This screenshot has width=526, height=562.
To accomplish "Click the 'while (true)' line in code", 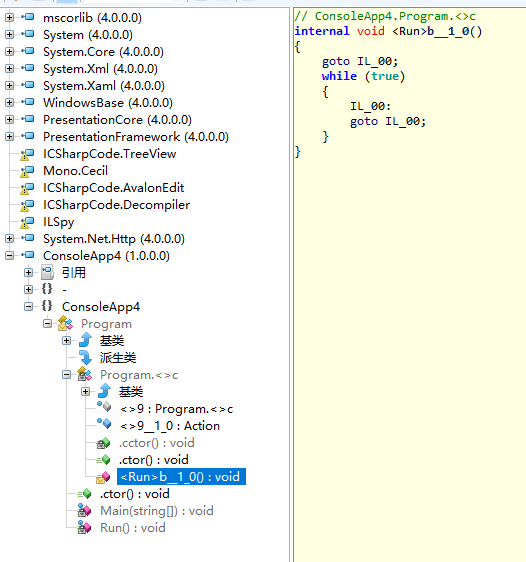I will click(x=363, y=76).
